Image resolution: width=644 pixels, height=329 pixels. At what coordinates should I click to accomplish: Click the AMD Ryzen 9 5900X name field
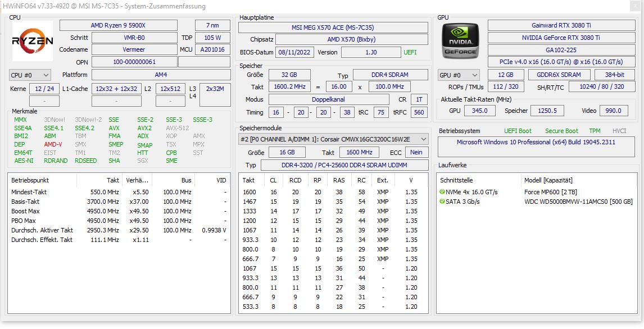pos(118,25)
